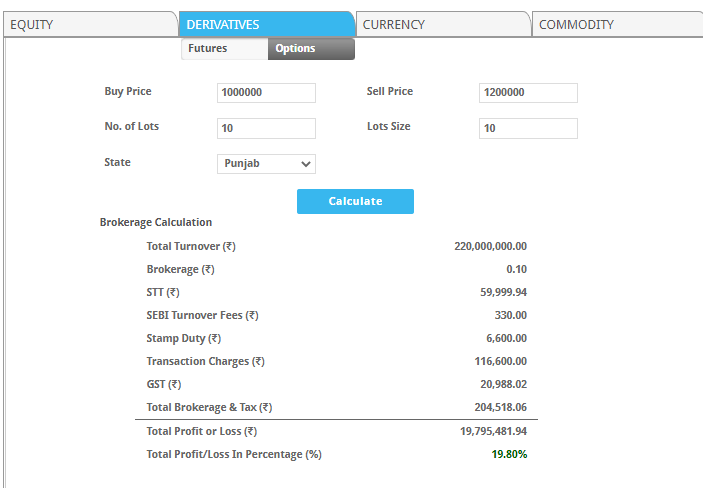Click the Buy Price input field

pos(266,93)
